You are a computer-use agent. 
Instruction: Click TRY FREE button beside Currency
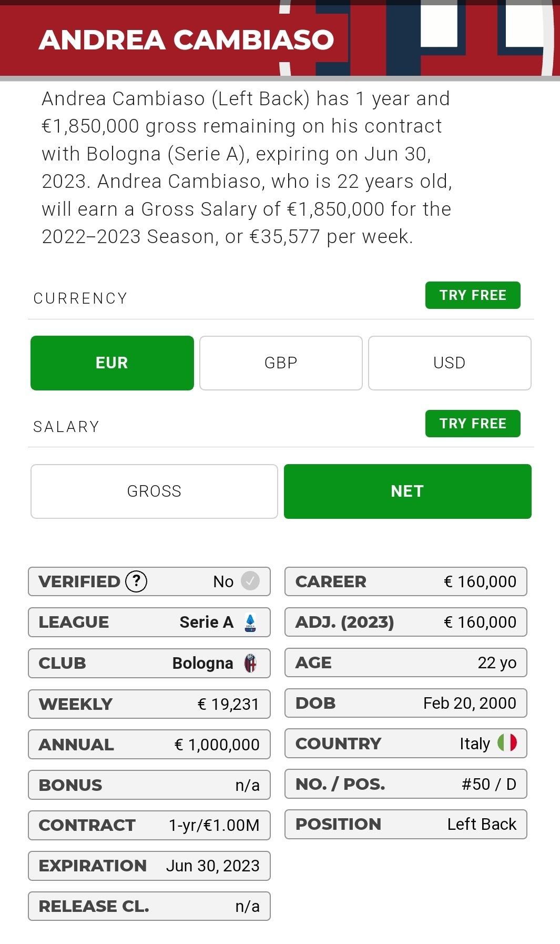point(473,295)
